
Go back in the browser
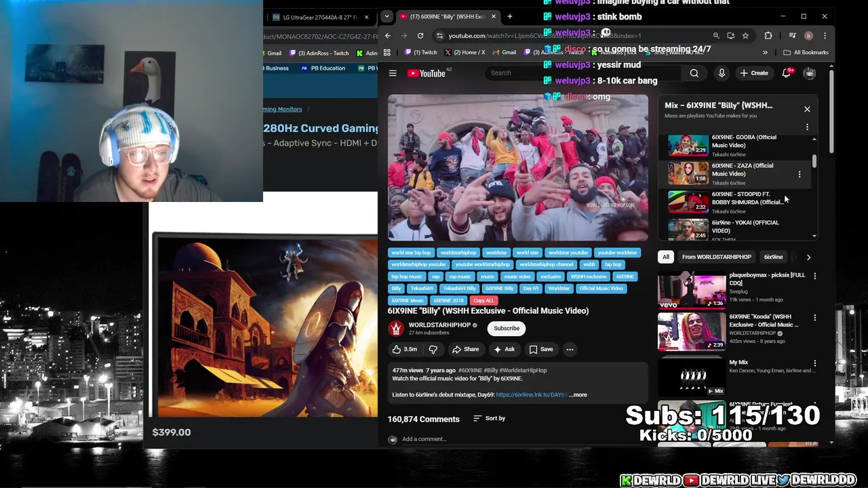click(x=388, y=35)
